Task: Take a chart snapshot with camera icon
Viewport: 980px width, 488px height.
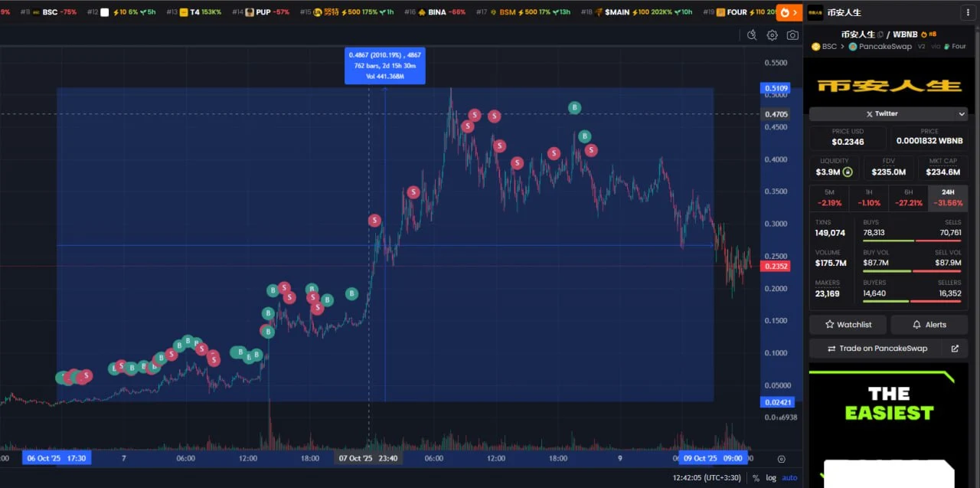Action: click(792, 35)
